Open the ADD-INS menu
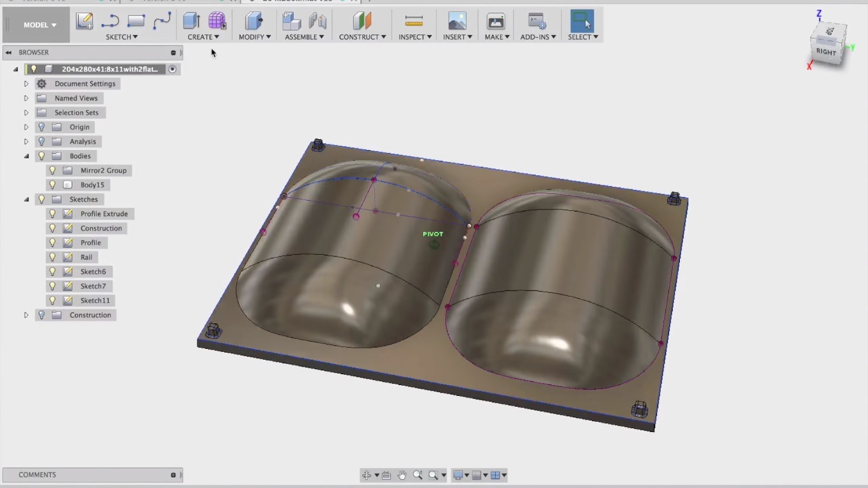The image size is (868, 488). coord(538,37)
